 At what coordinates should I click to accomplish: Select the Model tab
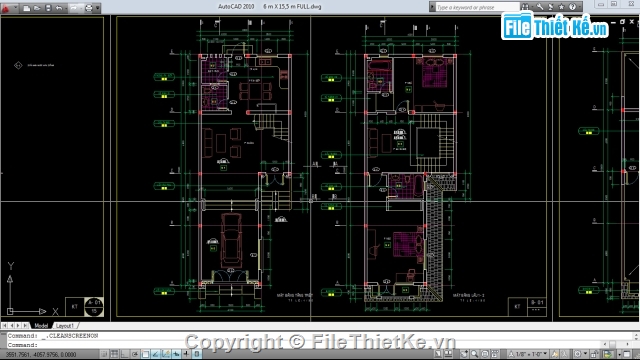(x=41, y=326)
